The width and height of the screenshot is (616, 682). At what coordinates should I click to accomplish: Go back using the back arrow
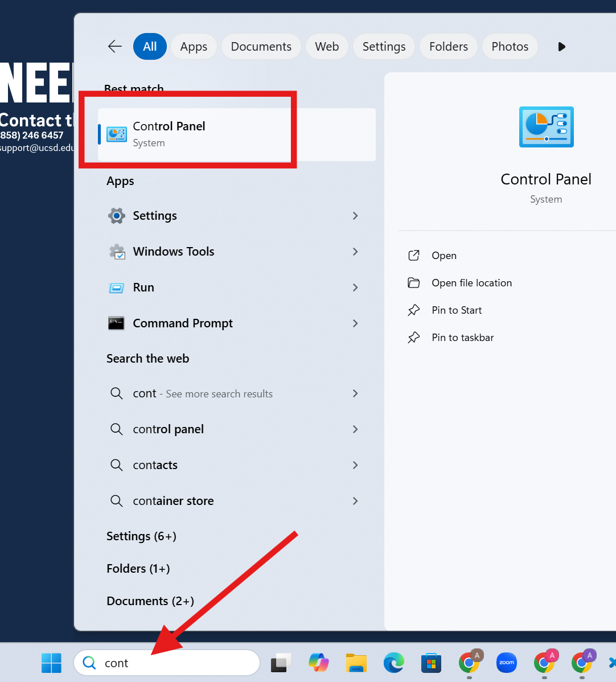(114, 47)
